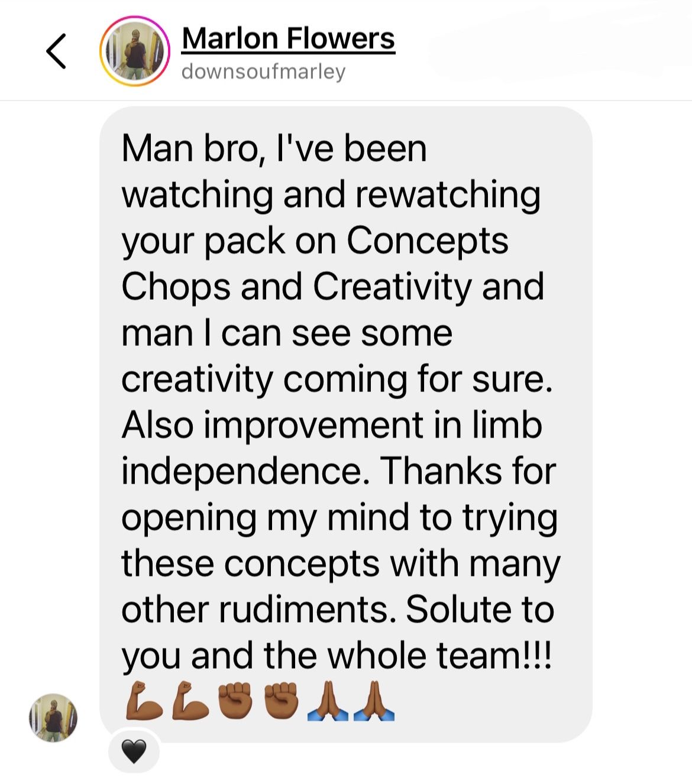Tap the text "you and the whole team!!!"
Viewport: 692px width, 784px height.
[x=337, y=656]
